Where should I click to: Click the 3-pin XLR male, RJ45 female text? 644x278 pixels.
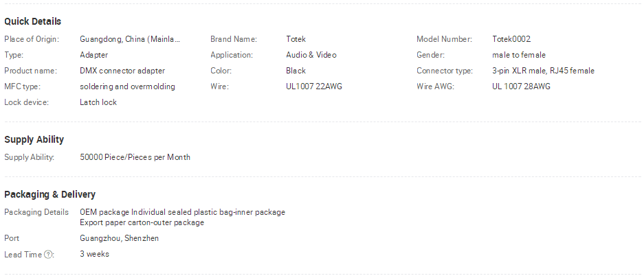pos(543,71)
